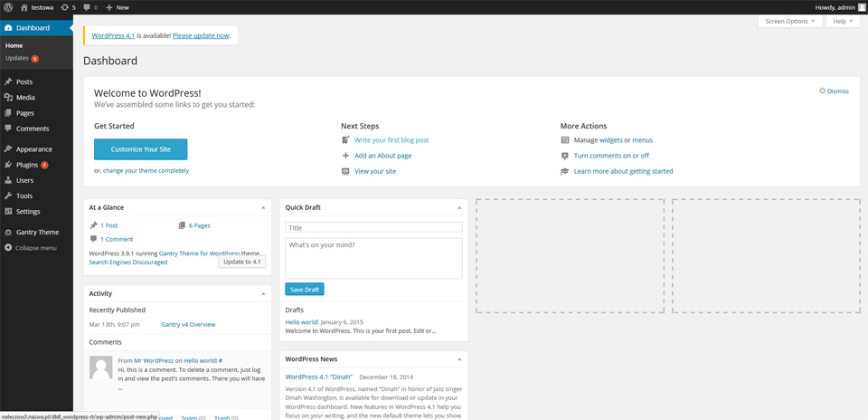Viewport: 868px width, 420px height.
Task: Click the Pages icon in the sidebar
Action: [8, 112]
